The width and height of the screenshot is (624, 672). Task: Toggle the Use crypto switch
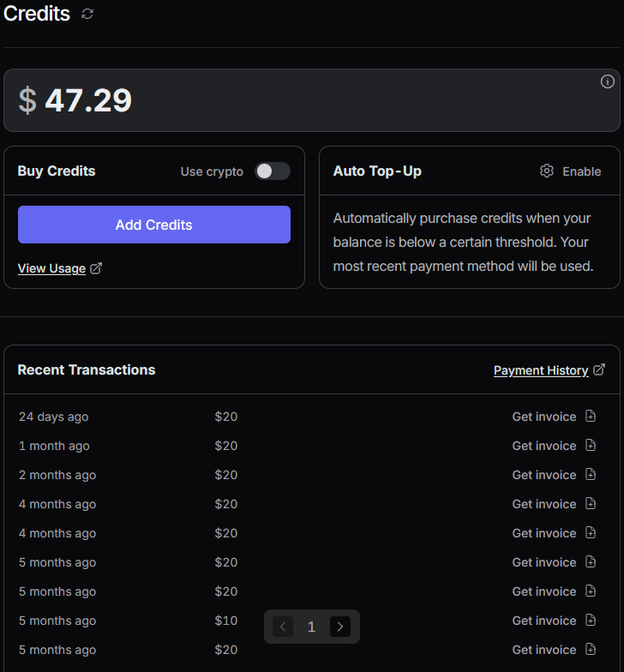273,171
